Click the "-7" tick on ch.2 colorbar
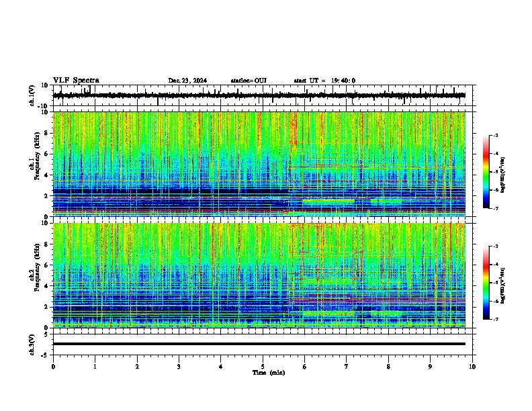This screenshot has width=532, height=411. 496,320
